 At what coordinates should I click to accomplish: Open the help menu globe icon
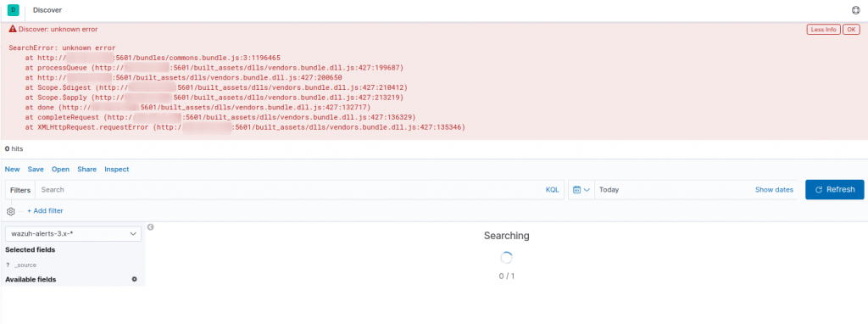pos(856,10)
